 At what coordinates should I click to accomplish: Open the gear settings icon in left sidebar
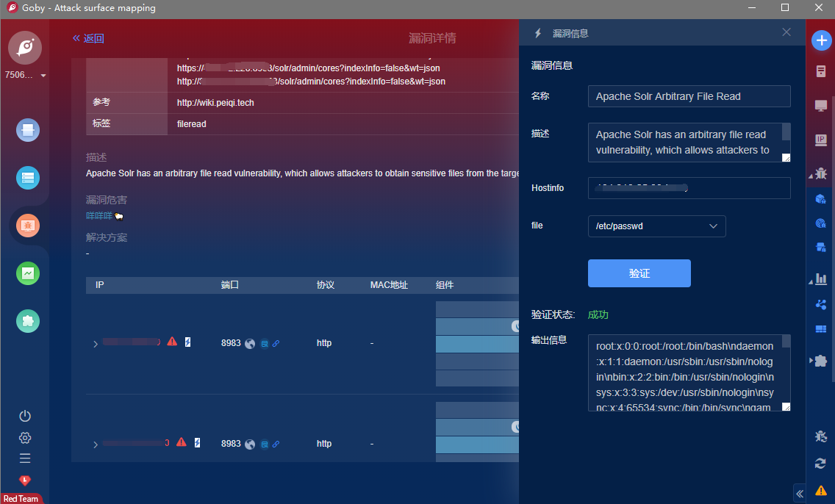(25, 438)
